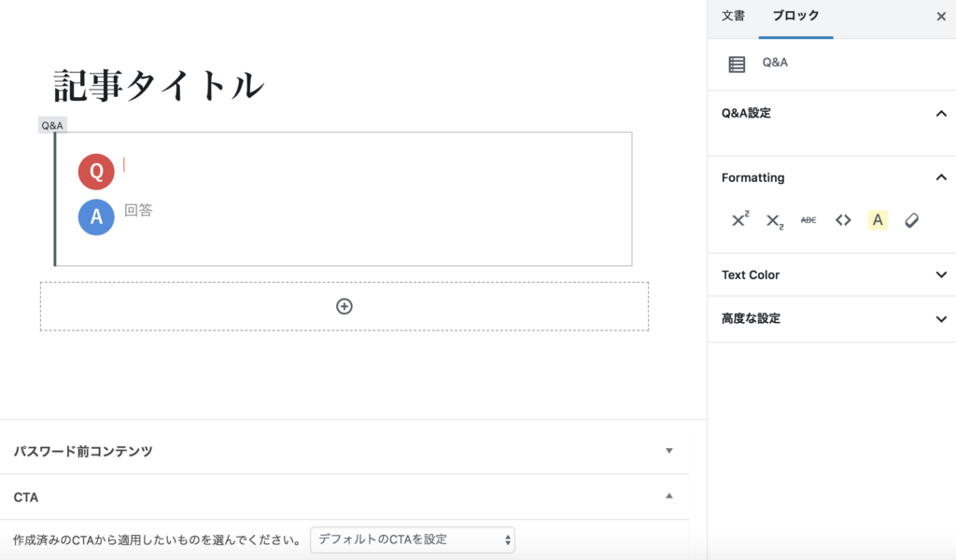This screenshot has height=560, width=956.
Task: Click the blue A circle icon
Action: pyautogui.click(x=96, y=217)
